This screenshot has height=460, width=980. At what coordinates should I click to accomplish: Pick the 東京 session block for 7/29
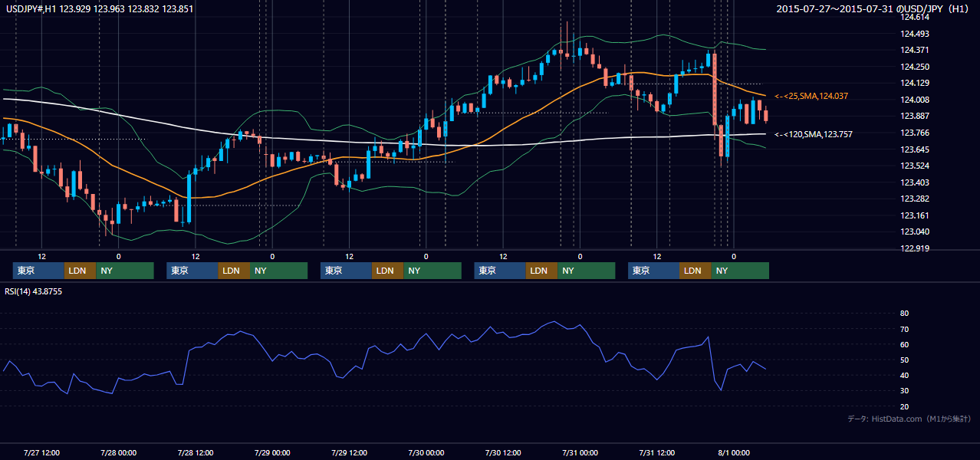346,271
